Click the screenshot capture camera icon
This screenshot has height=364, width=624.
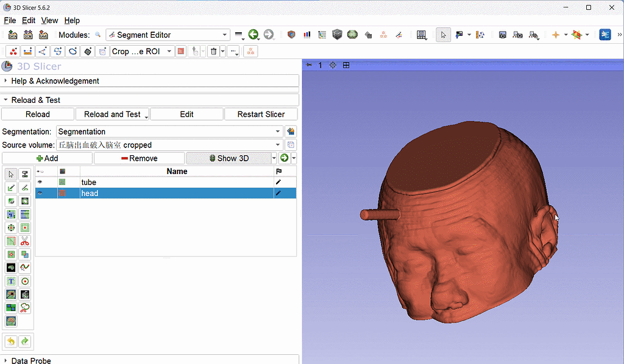click(x=503, y=35)
